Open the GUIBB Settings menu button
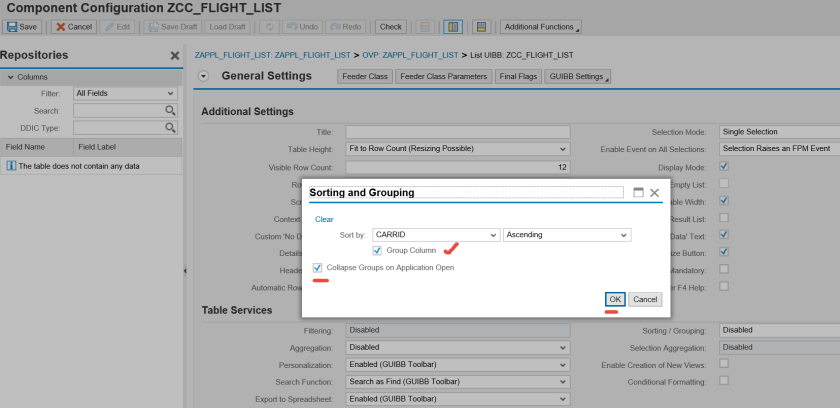 tap(579, 76)
